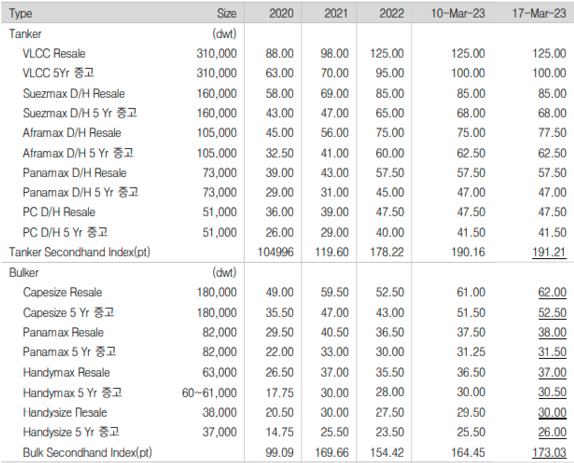This screenshot has width=574, height=463.
Task: Click the Size column header
Action: pos(227,14)
